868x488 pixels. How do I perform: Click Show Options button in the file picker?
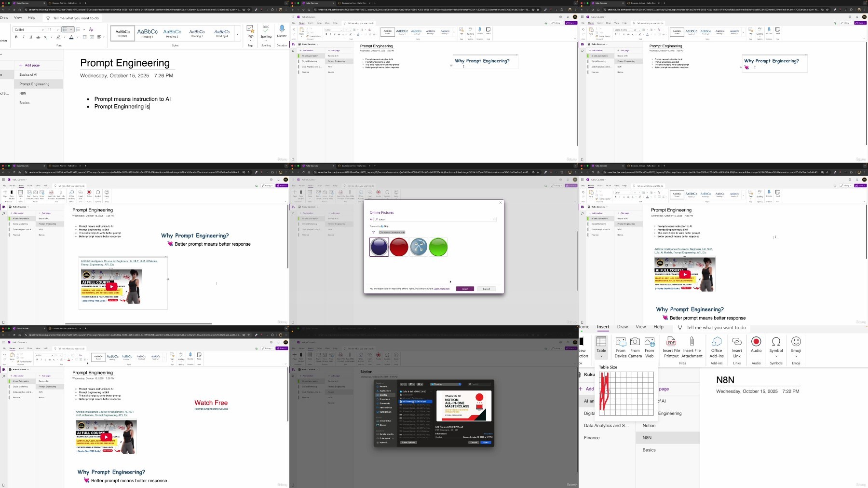tap(408, 442)
